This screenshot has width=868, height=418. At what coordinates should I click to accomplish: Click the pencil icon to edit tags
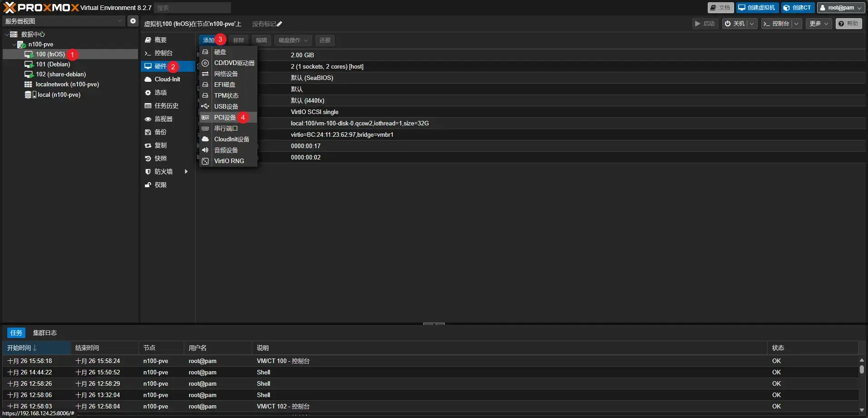click(x=280, y=24)
